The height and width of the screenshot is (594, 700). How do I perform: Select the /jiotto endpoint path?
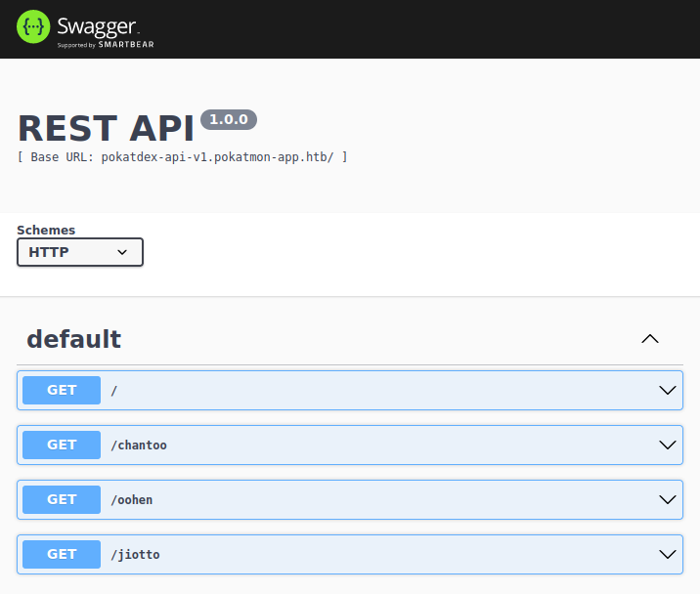(135, 555)
